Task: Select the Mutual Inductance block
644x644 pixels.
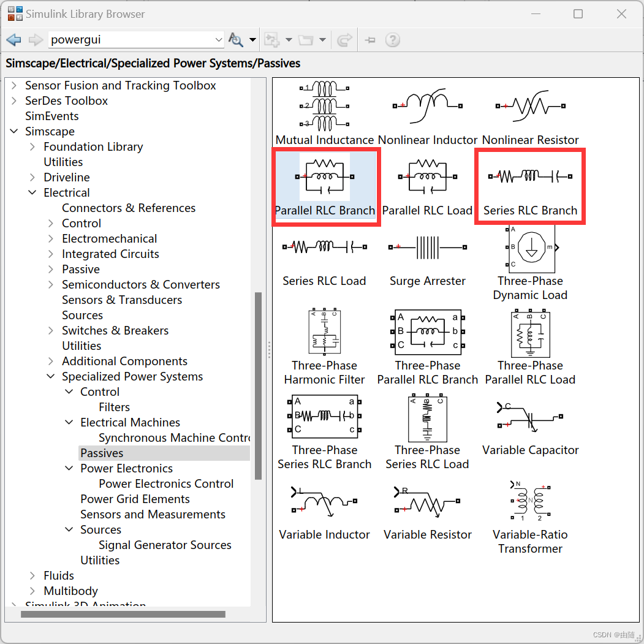Action: pyautogui.click(x=325, y=113)
